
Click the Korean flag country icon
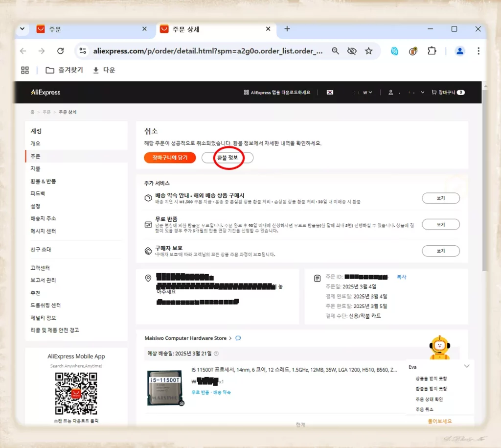point(330,92)
